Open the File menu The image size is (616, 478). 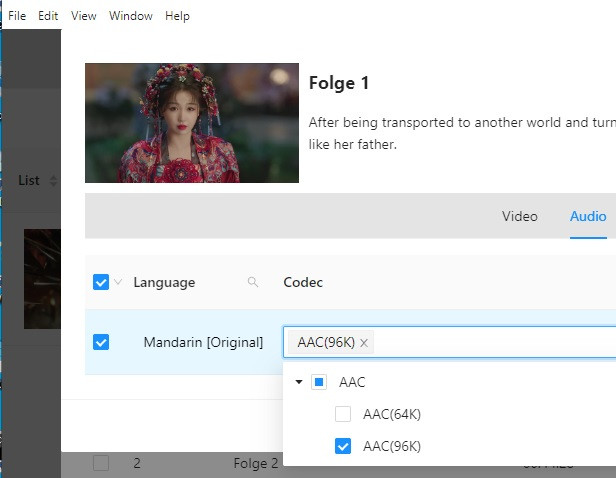coord(17,16)
